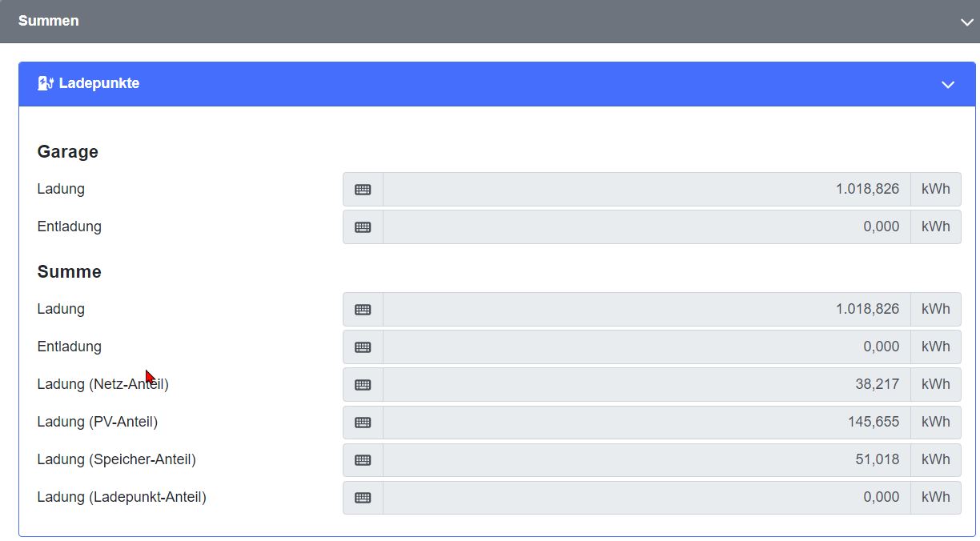Focus the PV-Anteil field showing 145,655
The image size is (980, 541).
(647, 423)
